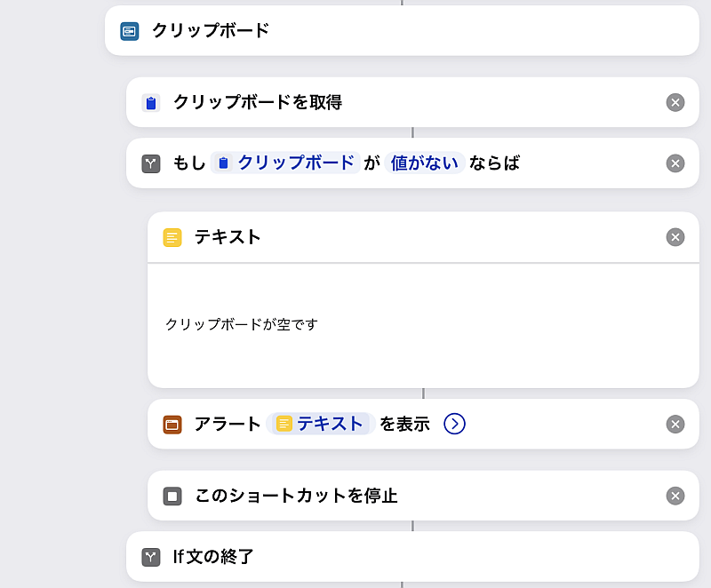Click the このショートカットを停止 label
Screen dimensions: 711x588
tap(296, 496)
